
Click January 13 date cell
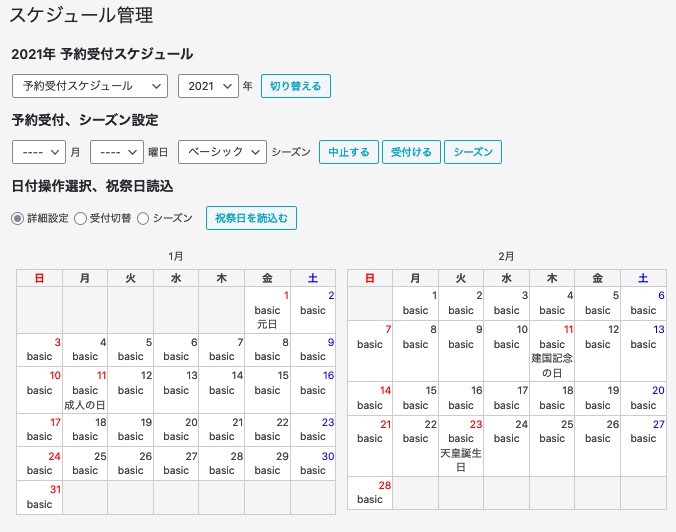coord(176,390)
